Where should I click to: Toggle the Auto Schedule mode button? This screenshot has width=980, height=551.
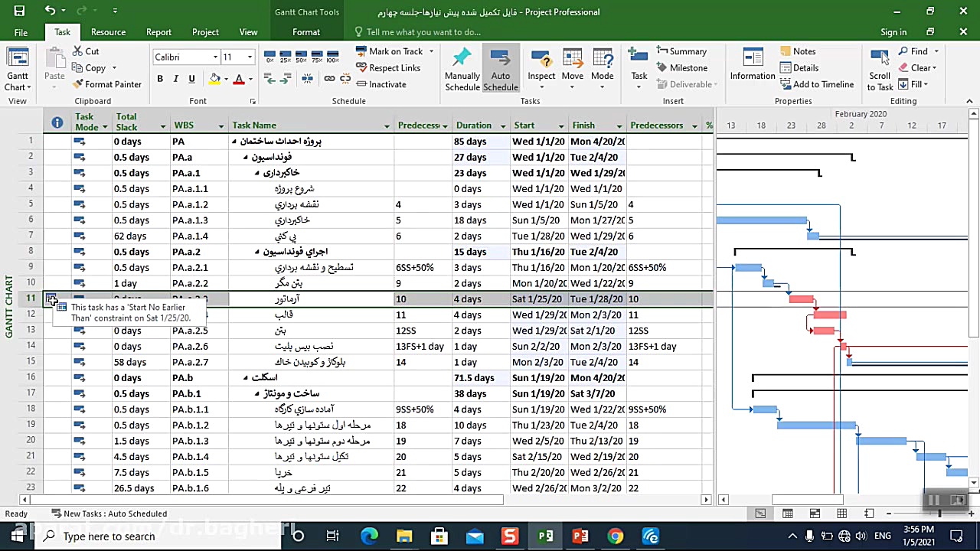pyautogui.click(x=500, y=69)
